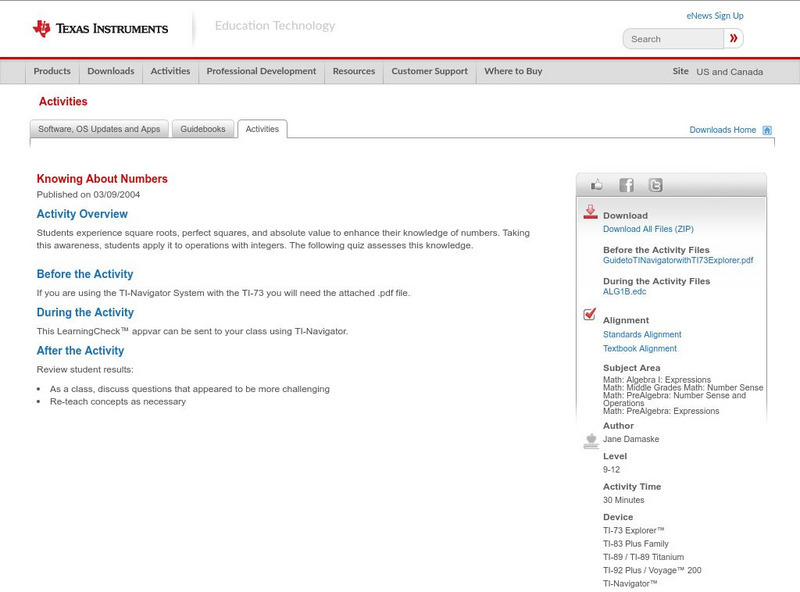Click the Alignment checkmark icon

[x=590, y=315]
